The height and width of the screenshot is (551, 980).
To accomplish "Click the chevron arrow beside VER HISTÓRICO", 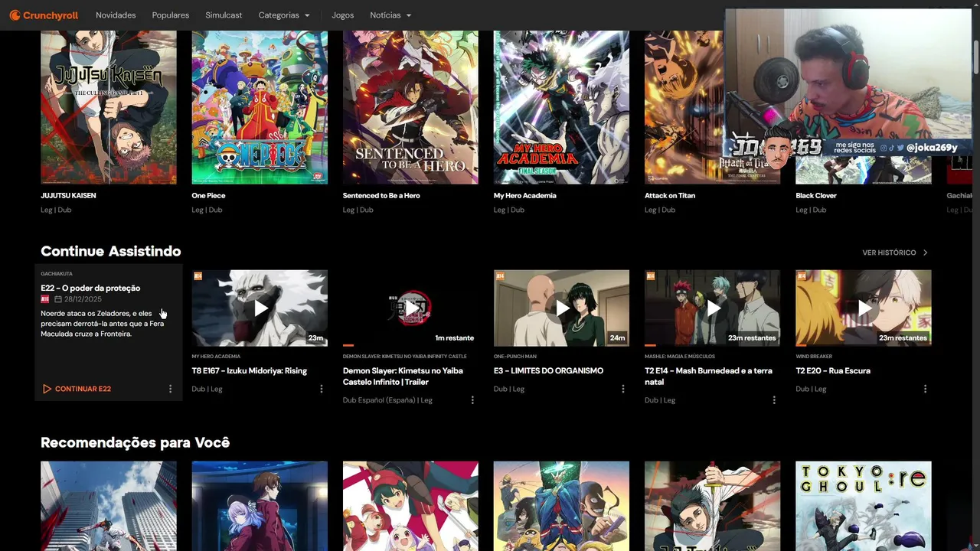I will 925,253.
